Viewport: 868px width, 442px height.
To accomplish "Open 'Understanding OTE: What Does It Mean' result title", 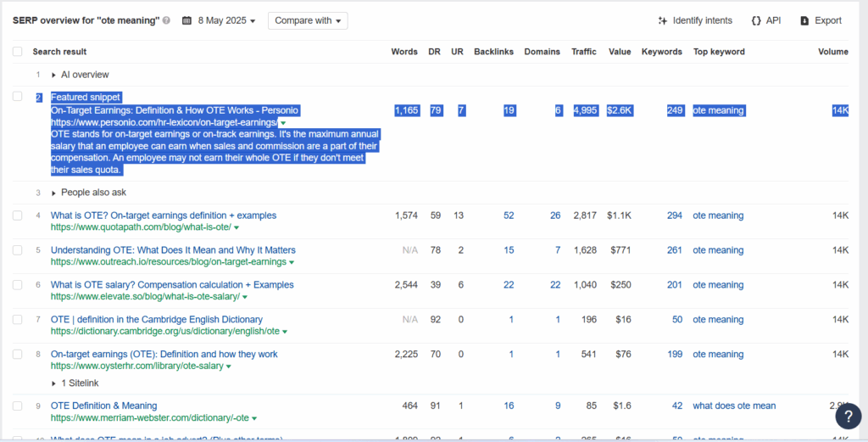I will coord(173,250).
